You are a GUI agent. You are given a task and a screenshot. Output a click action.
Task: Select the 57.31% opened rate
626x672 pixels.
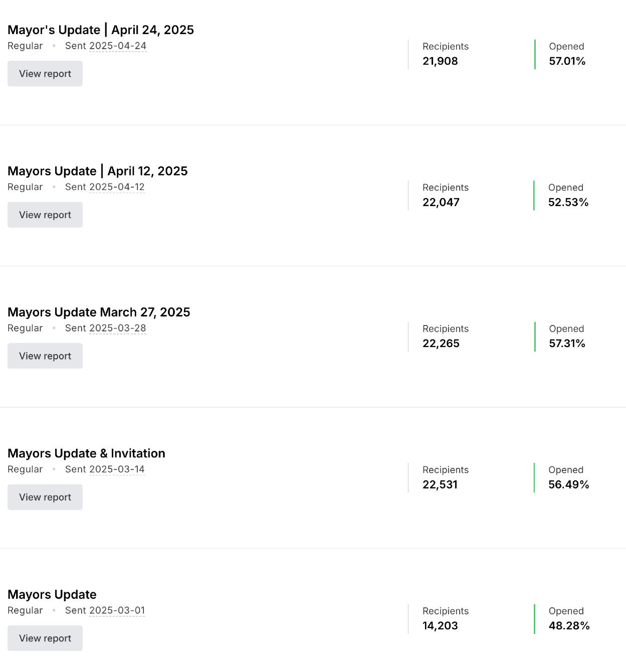pos(567,344)
